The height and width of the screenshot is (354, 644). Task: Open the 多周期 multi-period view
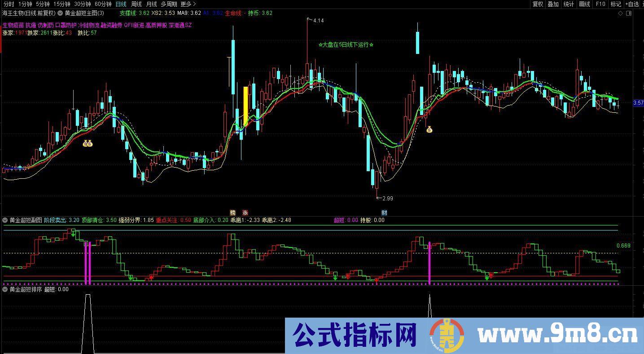click(169, 4)
